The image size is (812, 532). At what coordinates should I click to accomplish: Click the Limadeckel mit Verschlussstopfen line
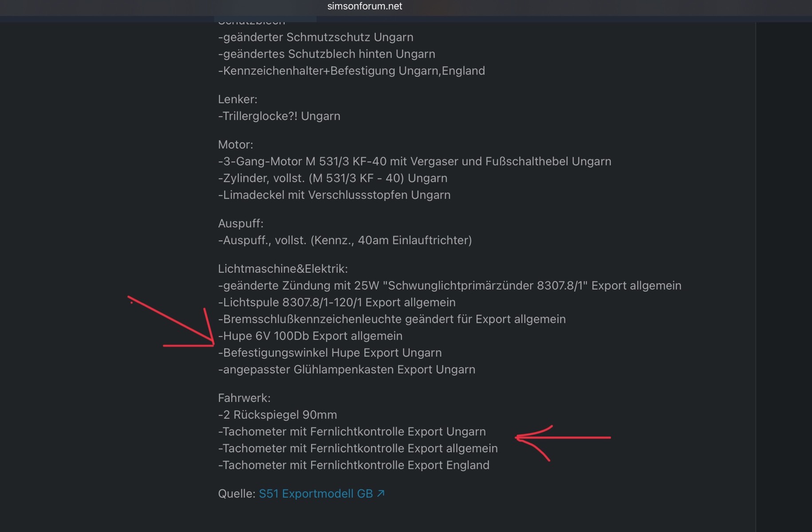click(334, 195)
